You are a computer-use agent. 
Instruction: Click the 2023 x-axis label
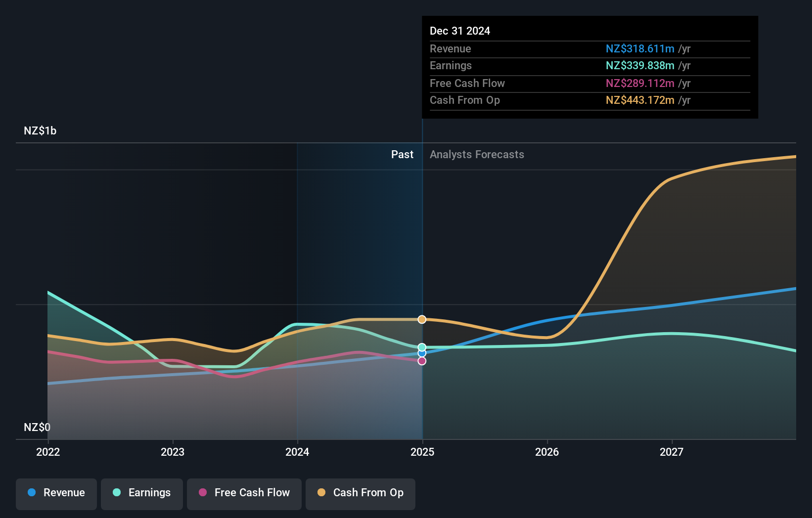(173, 452)
